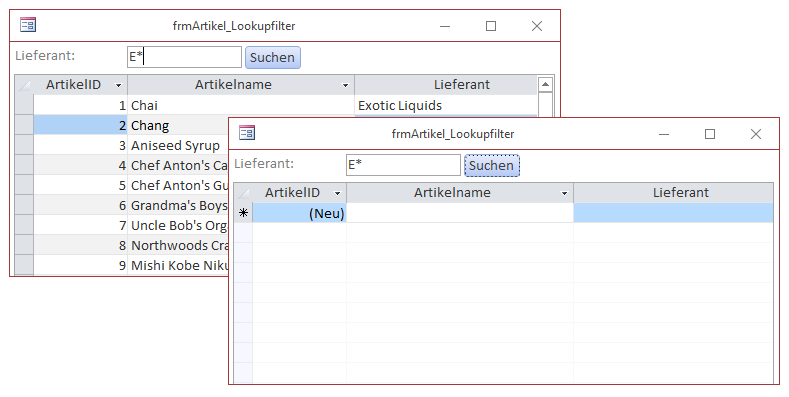This screenshot has height=397, width=789.
Task: Close the front frmArtikel_Lookupfilter window
Action: (756, 134)
